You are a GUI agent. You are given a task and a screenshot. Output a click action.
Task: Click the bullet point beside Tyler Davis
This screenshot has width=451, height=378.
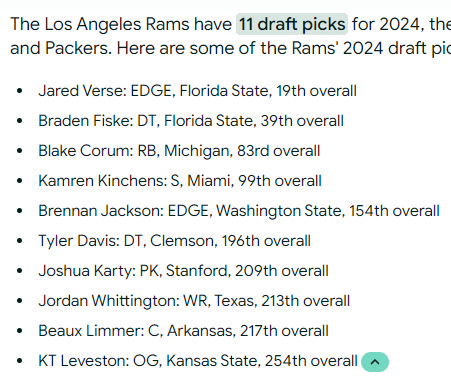[20, 241]
